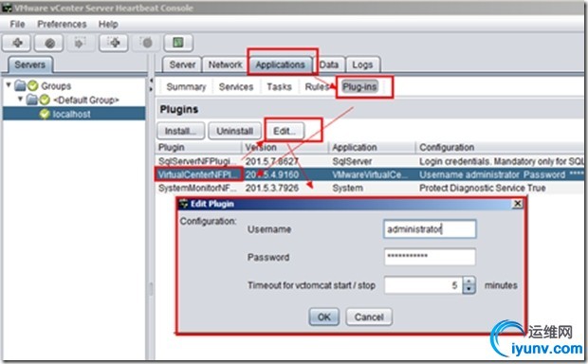Click the disabled arrow toolbar icon

click(80, 43)
